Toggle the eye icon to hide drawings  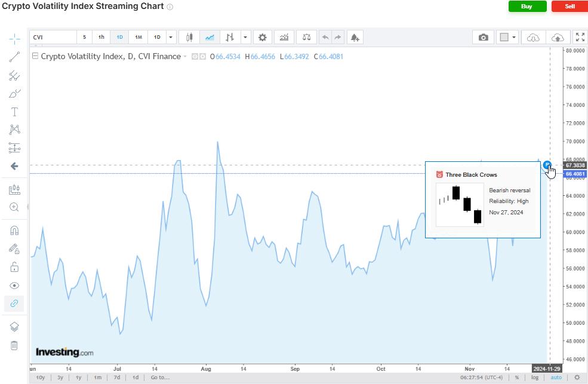click(x=14, y=285)
